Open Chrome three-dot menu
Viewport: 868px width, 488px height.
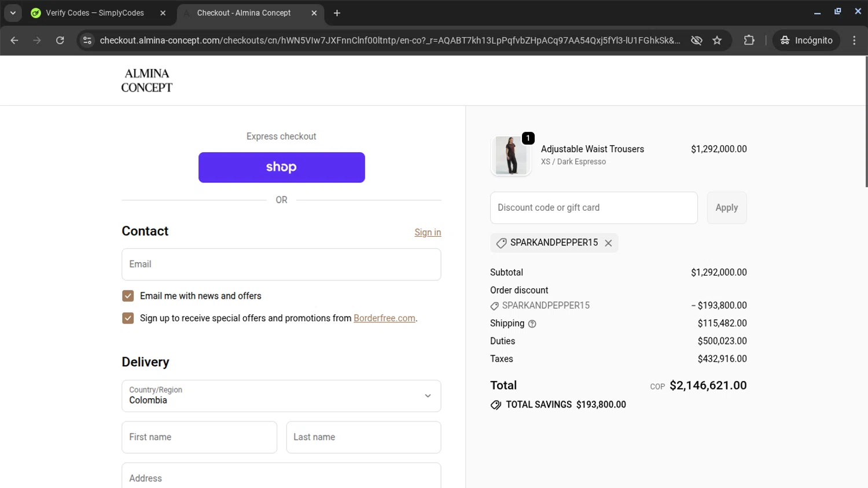tap(854, 41)
